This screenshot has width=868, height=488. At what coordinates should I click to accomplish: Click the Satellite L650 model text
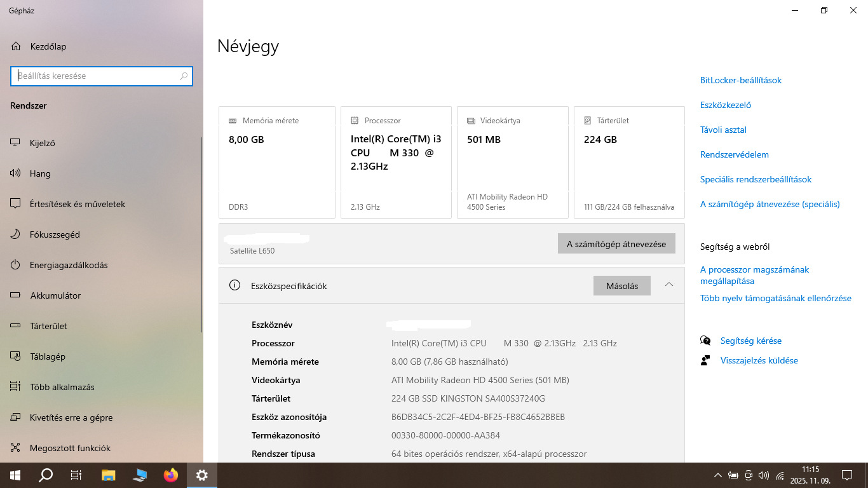(x=252, y=250)
